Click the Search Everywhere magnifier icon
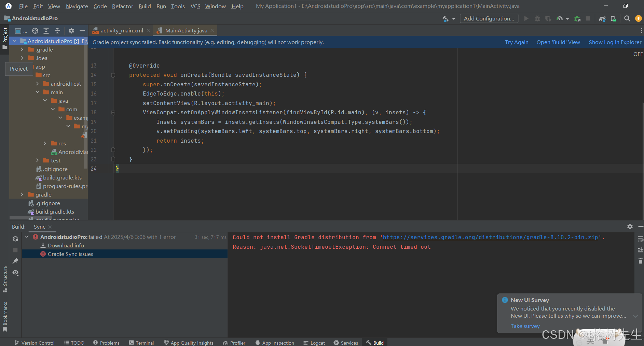Viewport: 644px width, 346px height. click(x=627, y=19)
